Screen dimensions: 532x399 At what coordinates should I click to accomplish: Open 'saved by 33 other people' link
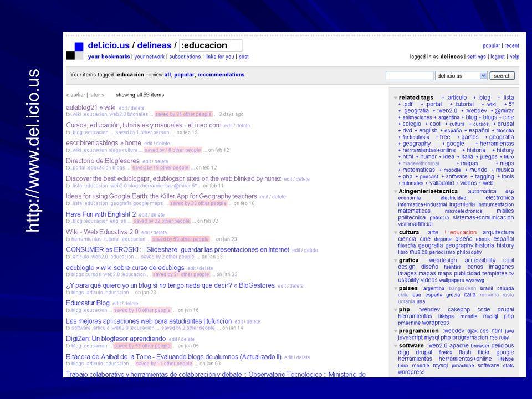198,203
